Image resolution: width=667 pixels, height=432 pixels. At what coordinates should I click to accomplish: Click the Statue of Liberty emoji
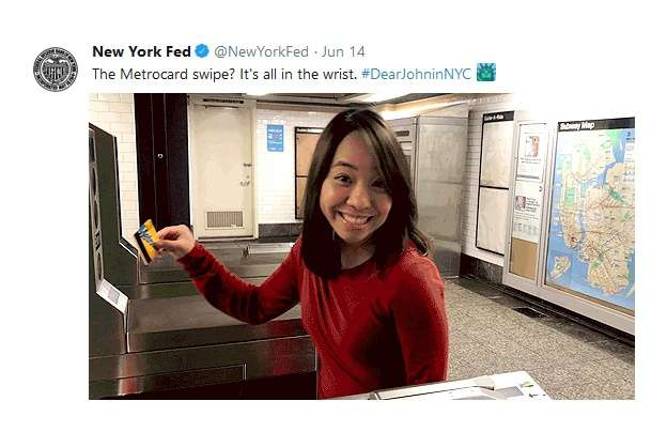(486, 72)
